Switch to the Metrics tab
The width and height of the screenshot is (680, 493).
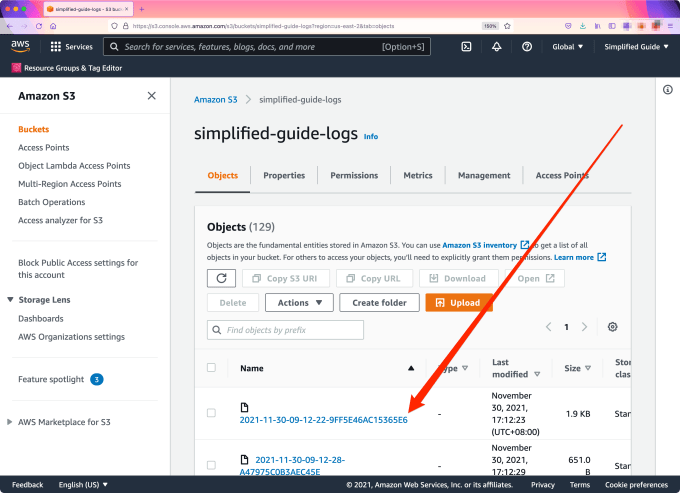point(418,176)
